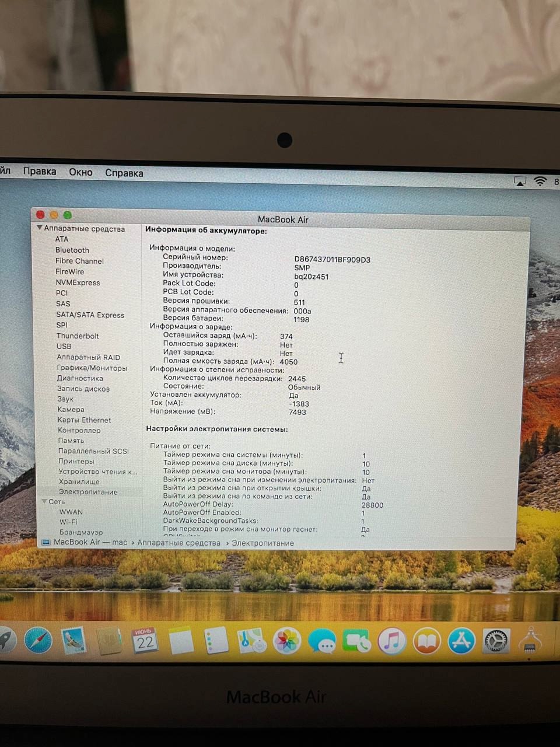Open the Photos app in the Dock

click(x=287, y=641)
